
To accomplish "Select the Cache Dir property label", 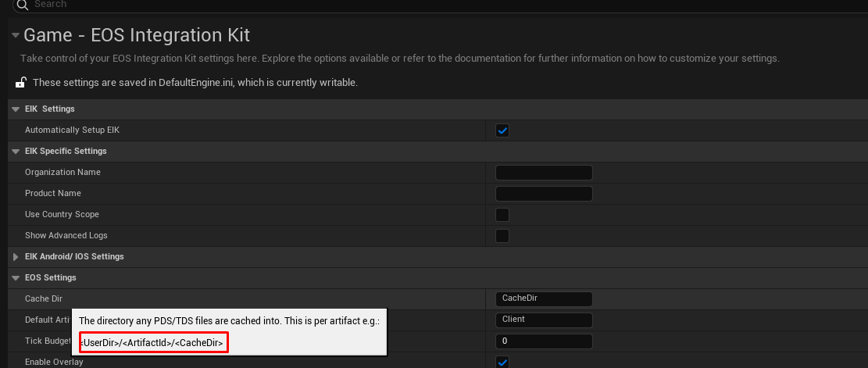I will 44,298.
